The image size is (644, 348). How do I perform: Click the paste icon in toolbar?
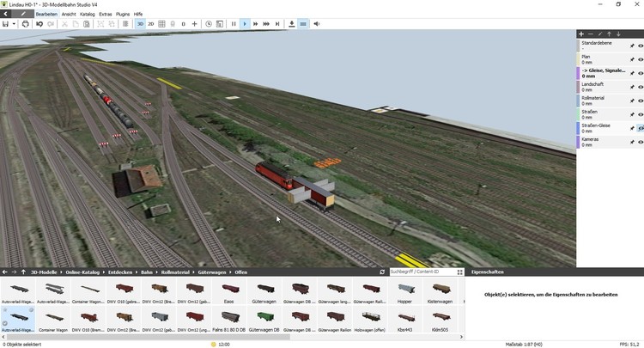click(x=86, y=24)
